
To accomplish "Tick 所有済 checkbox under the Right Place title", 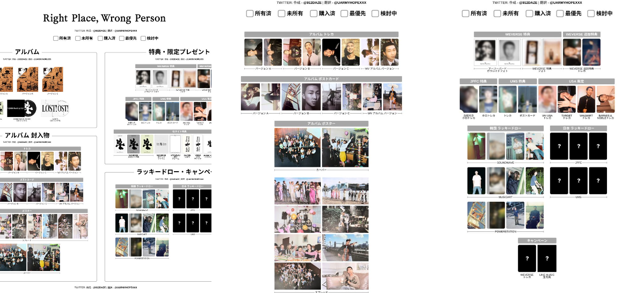I will (x=56, y=39).
